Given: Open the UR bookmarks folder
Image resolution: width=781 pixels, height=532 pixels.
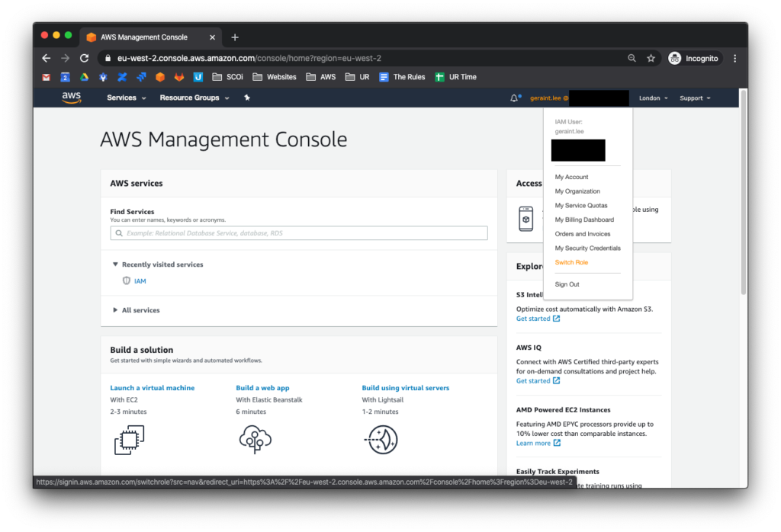Looking at the screenshot, I should click(358, 77).
